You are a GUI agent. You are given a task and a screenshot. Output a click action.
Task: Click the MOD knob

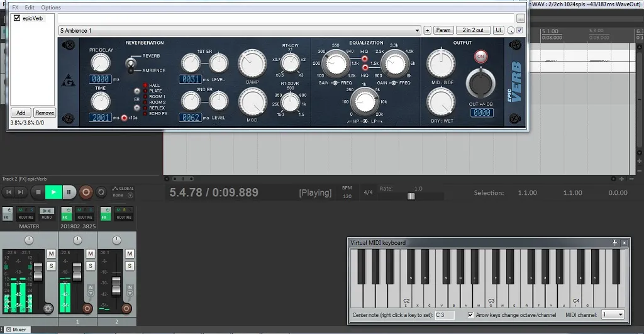252,103
